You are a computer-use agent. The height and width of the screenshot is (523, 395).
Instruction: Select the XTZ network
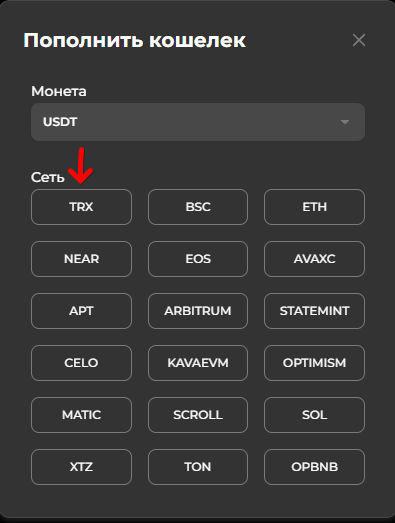pyautogui.click(x=81, y=467)
